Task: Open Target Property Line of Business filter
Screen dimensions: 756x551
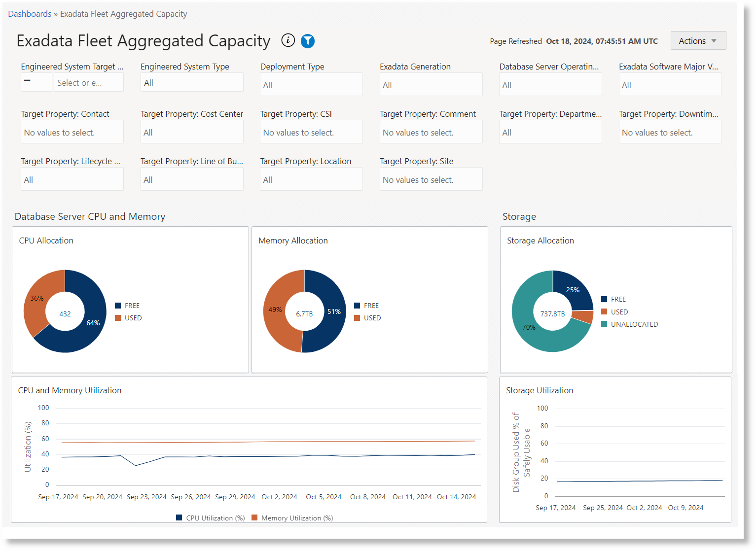Action: point(192,179)
